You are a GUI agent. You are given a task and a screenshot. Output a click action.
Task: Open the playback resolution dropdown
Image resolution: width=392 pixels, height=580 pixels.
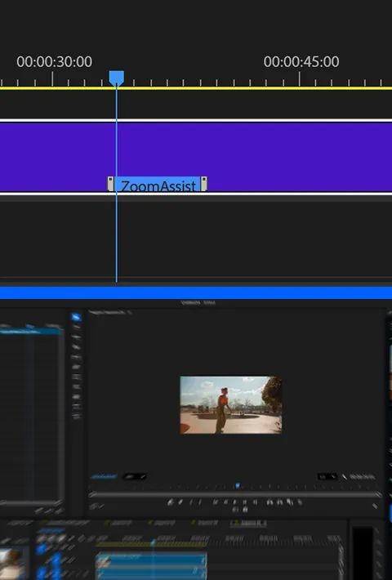click(327, 477)
